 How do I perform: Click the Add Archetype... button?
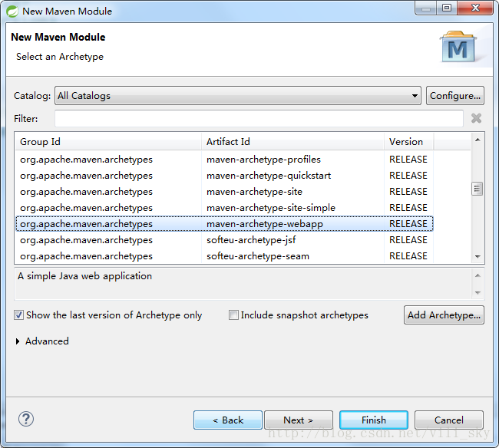[444, 315]
